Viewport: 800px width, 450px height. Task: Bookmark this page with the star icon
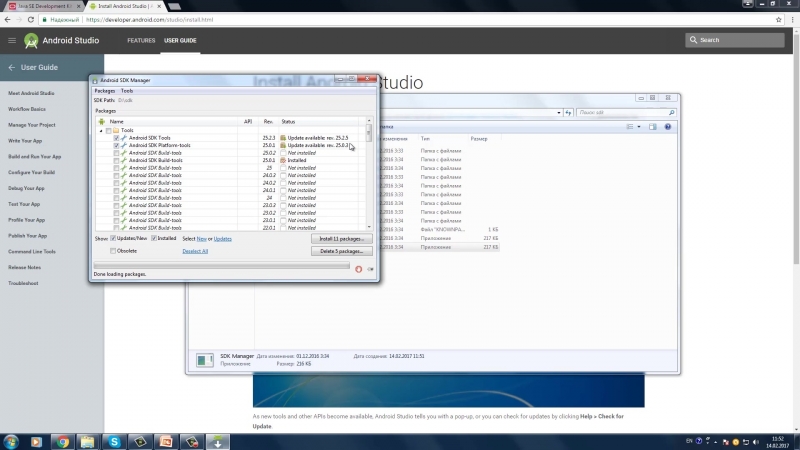pyautogui.click(x=778, y=19)
